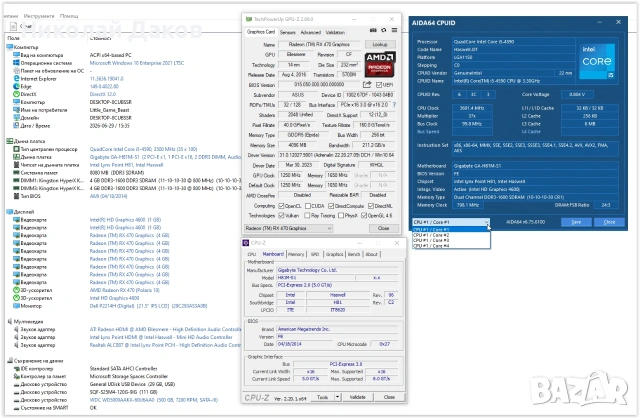The height and width of the screenshot is (418, 640).
Task: Open the Помощ menu in AIDA64
Action: coord(69,16)
